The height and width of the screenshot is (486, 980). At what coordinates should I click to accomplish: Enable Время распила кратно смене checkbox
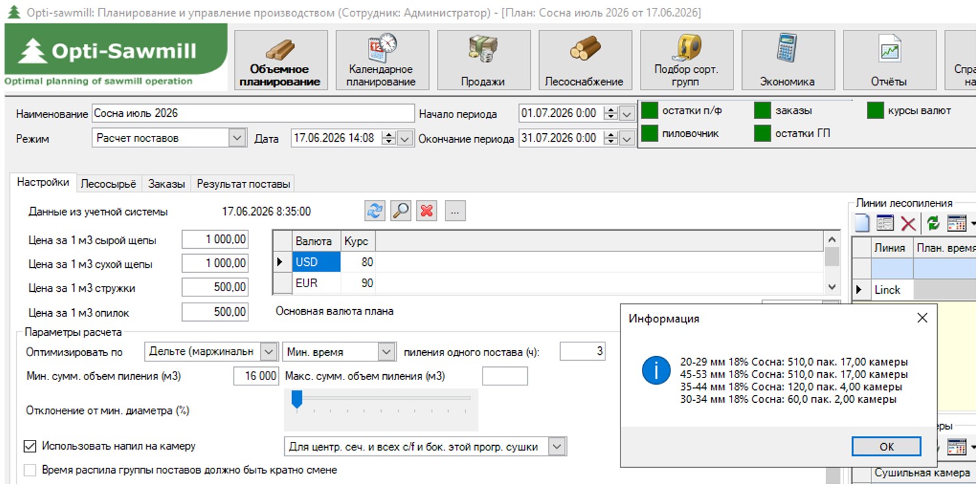(30, 470)
